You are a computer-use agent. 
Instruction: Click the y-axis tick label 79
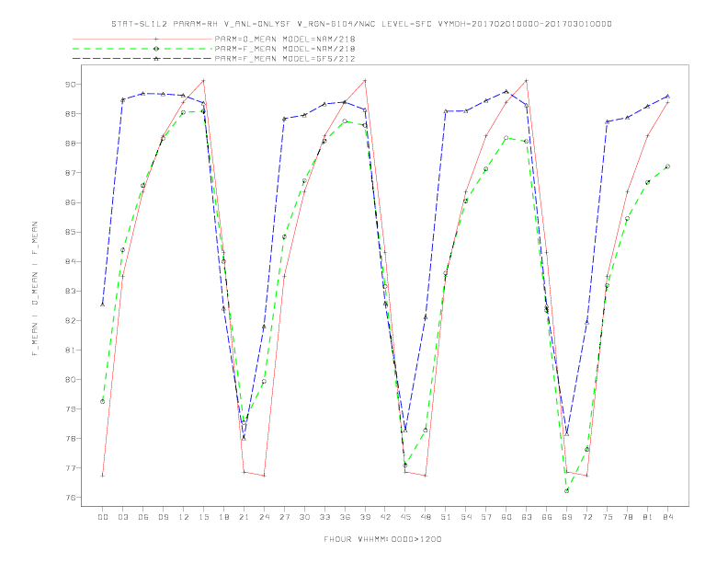(70, 408)
